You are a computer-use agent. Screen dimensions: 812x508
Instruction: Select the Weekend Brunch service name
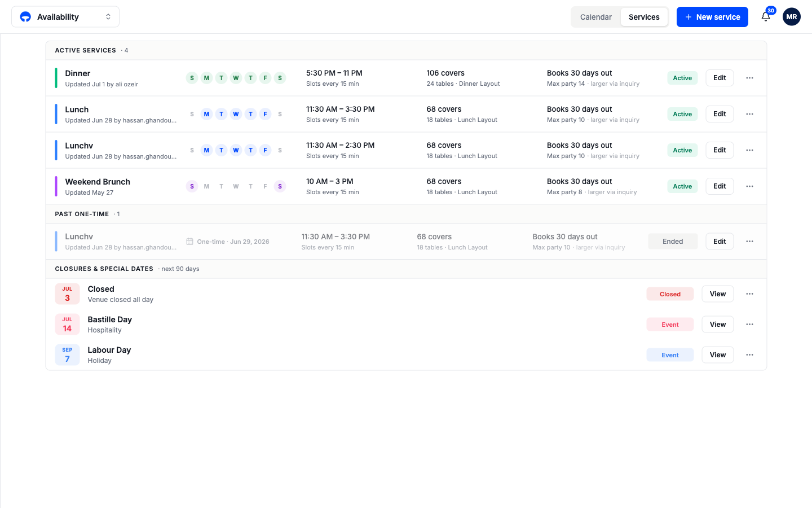98,182
